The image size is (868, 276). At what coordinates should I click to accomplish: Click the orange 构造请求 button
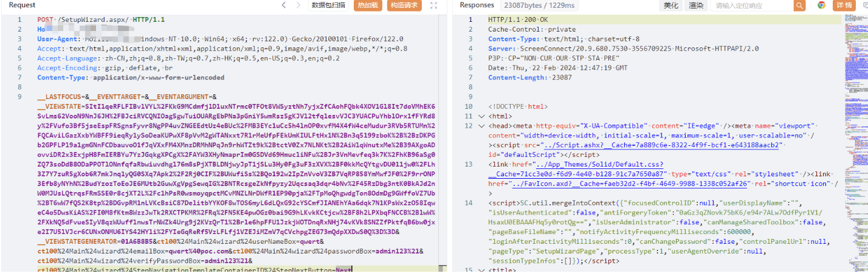[404, 5]
